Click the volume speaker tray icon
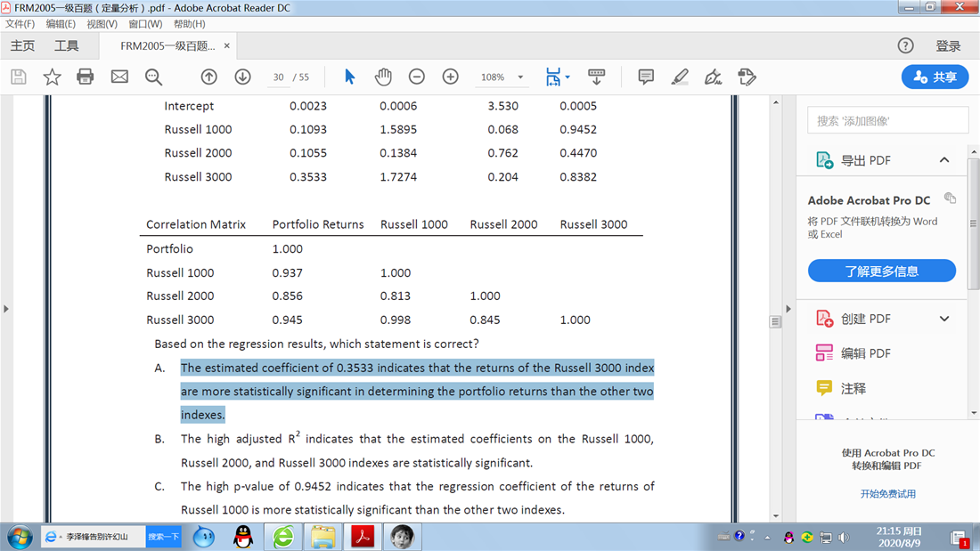 [844, 538]
